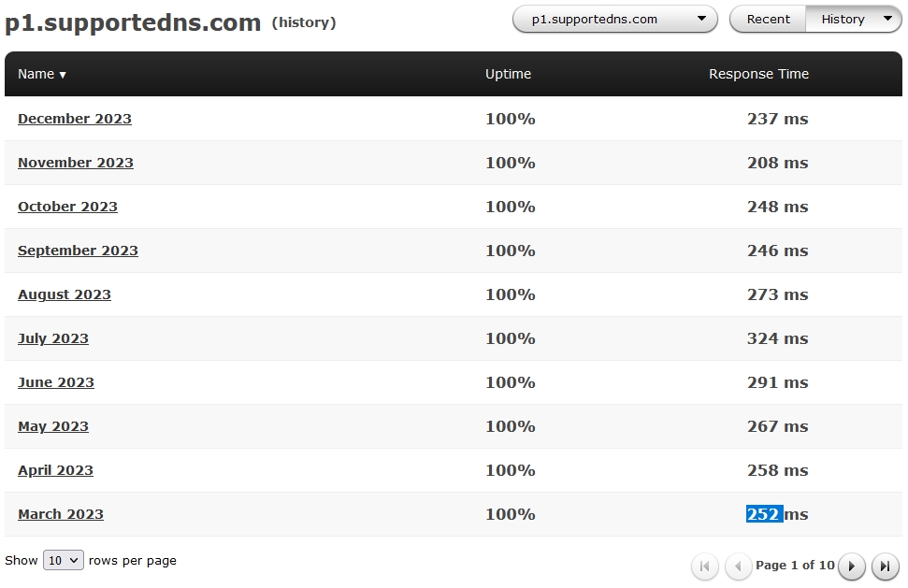Image resolution: width=908 pixels, height=588 pixels.
Task: Open the December 2023 history link
Action: [x=75, y=119]
